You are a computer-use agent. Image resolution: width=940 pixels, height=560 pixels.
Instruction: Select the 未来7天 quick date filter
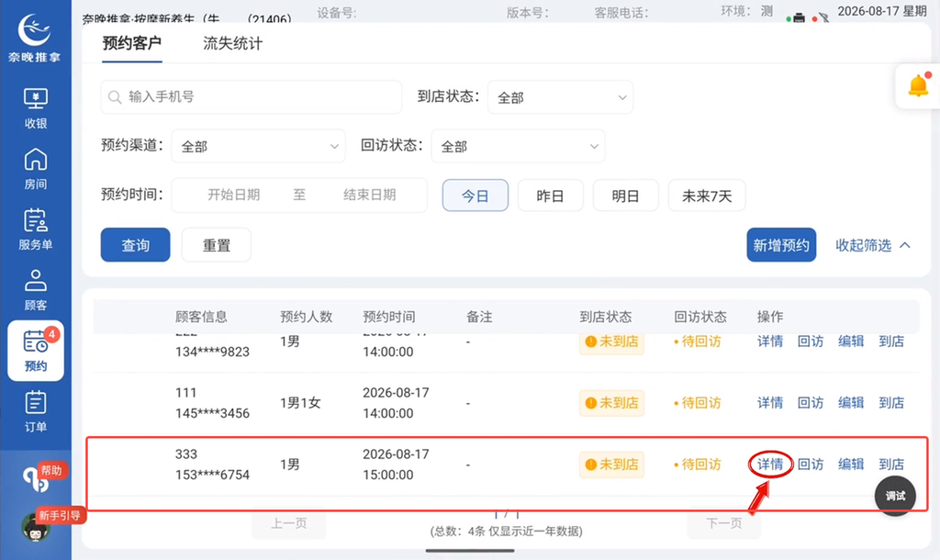707,196
